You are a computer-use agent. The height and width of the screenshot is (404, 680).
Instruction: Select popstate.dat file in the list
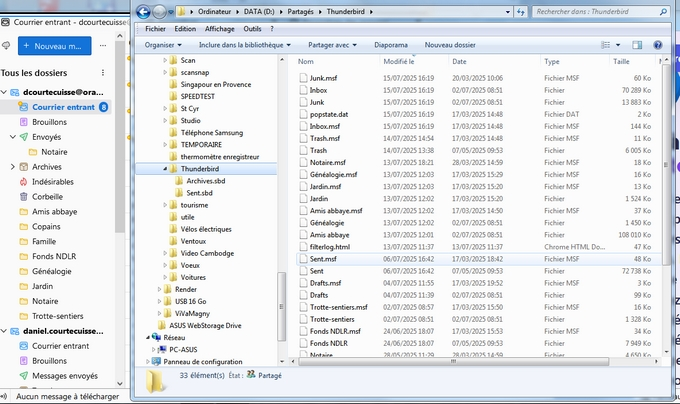329,114
